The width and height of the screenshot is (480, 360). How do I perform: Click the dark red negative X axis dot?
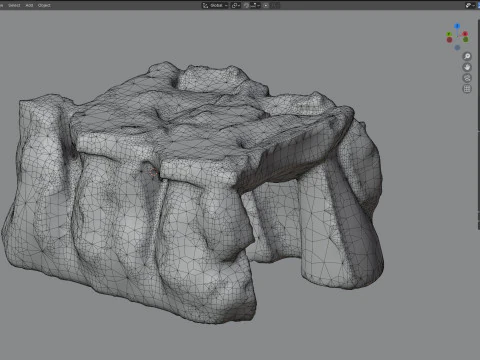tap(449, 40)
